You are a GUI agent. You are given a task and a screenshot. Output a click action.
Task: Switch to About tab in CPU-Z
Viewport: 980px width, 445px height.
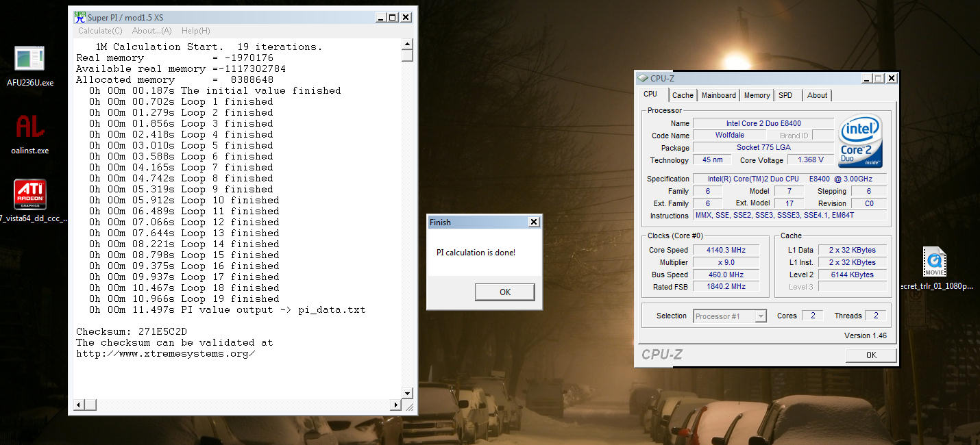(817, 95)
